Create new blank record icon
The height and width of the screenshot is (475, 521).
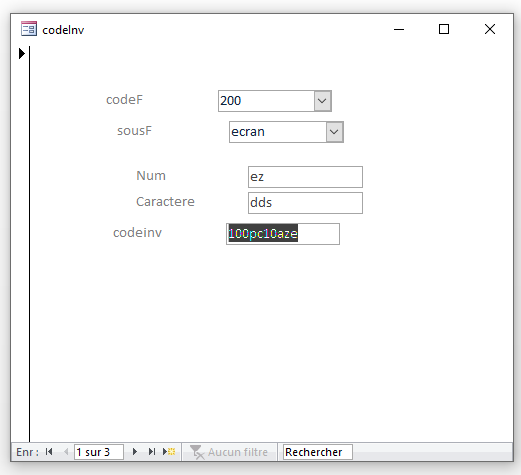(x=169, y=452)
